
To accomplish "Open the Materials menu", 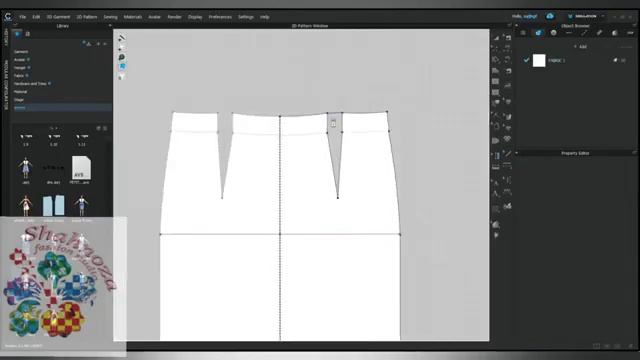I will pyautogui.click(x=133, y=17).
